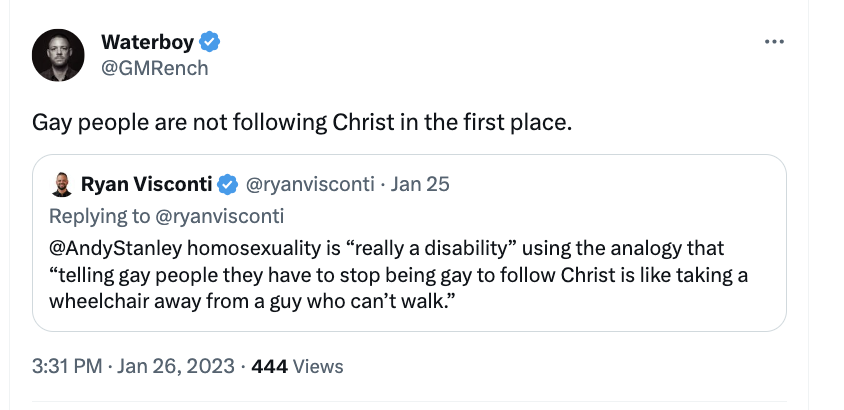
Task: Click Ryan Visconti's small profile avatar
Action: point(63,185)
